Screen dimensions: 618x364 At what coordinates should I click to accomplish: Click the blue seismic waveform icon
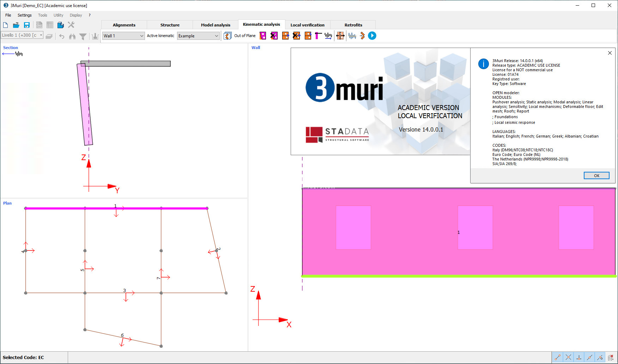[x=352, y=36]
